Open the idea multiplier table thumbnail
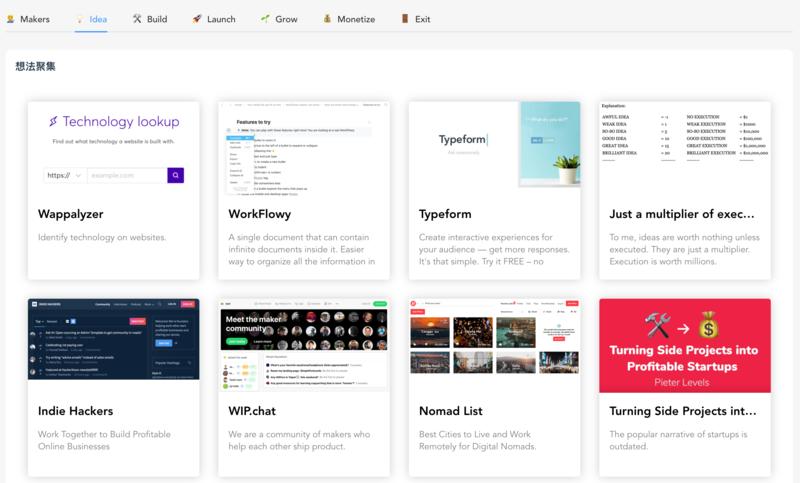 click(685, 145)
